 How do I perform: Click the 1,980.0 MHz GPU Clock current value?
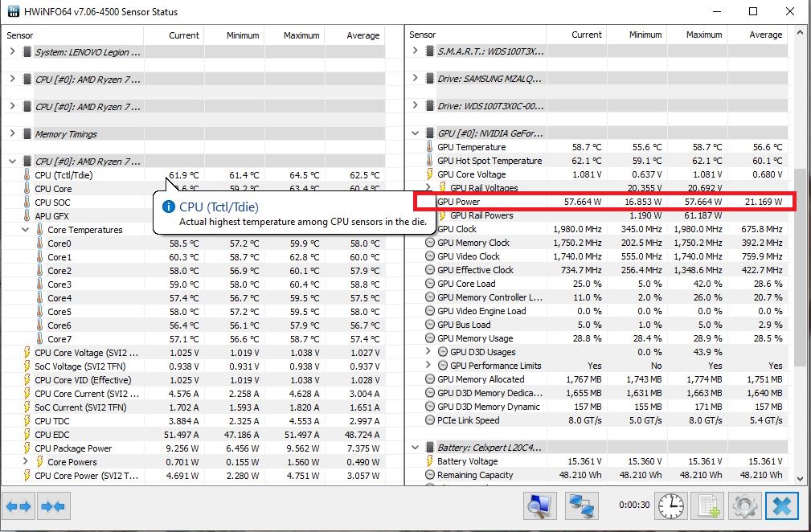[577, 229]
